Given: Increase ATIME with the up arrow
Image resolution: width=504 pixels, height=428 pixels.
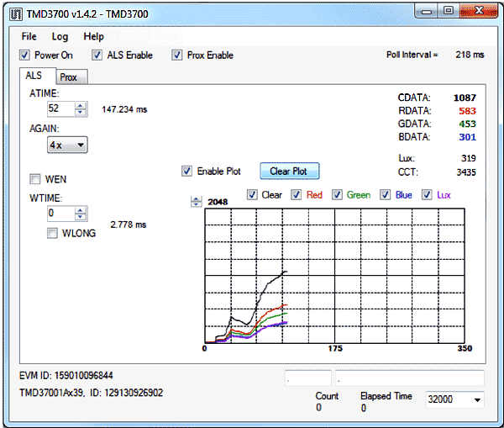Looking at the screenshot, I should point(81,106).
